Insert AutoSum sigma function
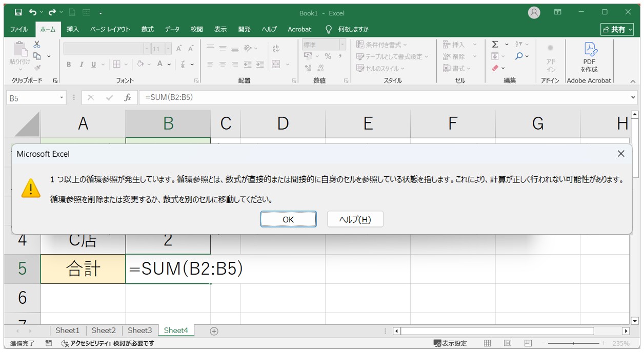Screen dimensions: 644x353 (x=495, y=45)
